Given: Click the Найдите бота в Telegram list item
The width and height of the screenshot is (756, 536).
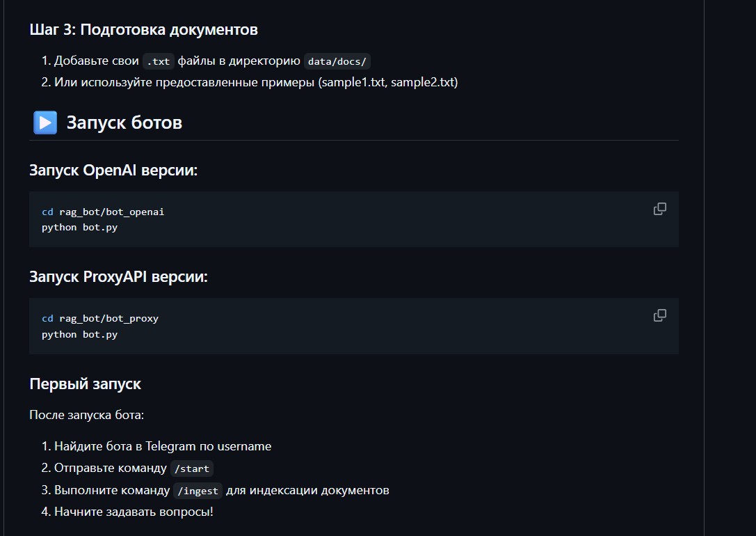Looking at the screenshot, I should (163, 446).
